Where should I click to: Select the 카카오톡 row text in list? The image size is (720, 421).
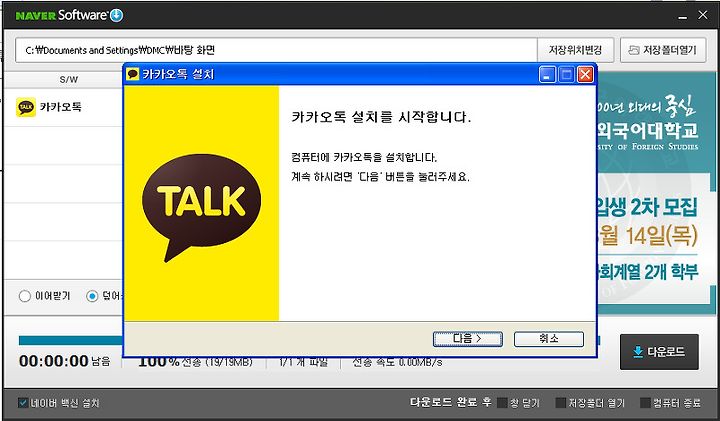click(61, 107)
